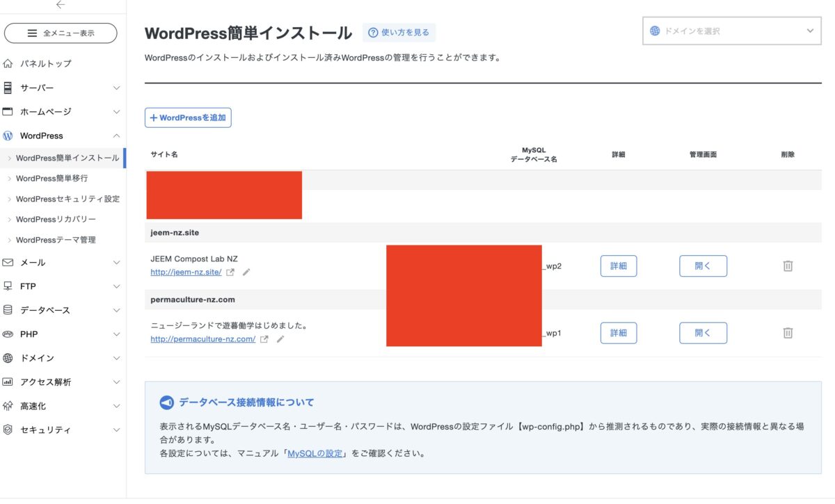
Task: Expand the FTP menu chevron
Action: [x=116, y=286]
